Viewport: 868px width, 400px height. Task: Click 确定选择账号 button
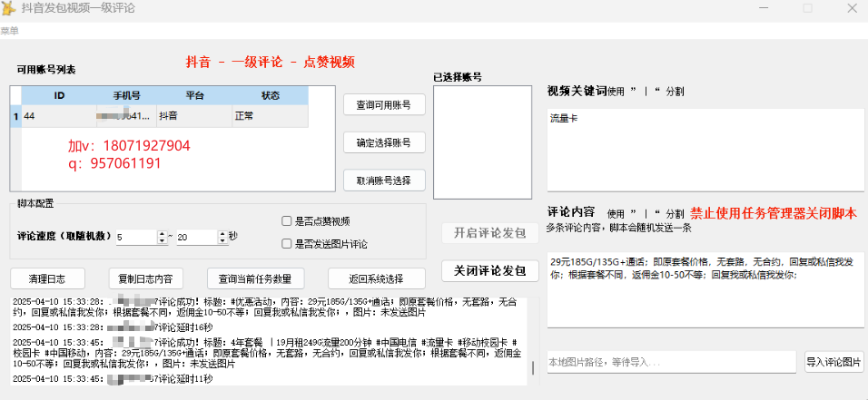pos(384,142)
